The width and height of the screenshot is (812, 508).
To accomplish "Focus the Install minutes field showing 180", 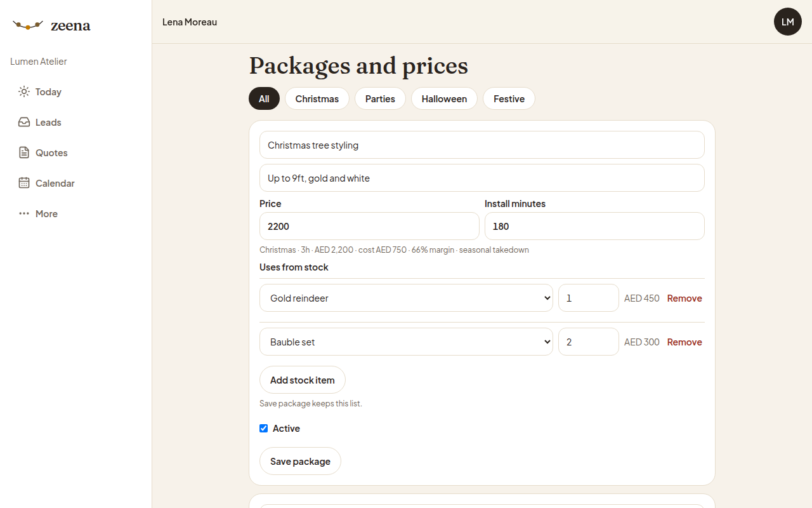I will click(594, 226).
